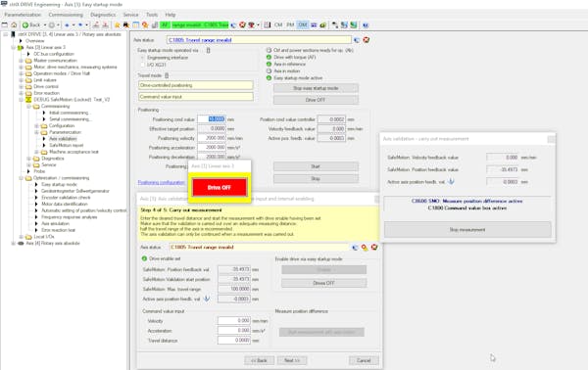This screenshot has width=588, height=370.
Task: Select the Engineering interface radio button
Action: click(x=142, y=58)
